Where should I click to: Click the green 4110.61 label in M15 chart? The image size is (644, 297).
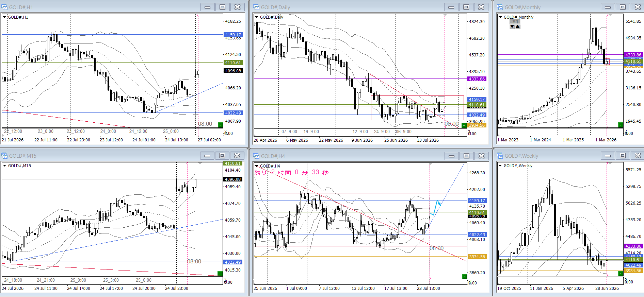click(x=232, y=163)
